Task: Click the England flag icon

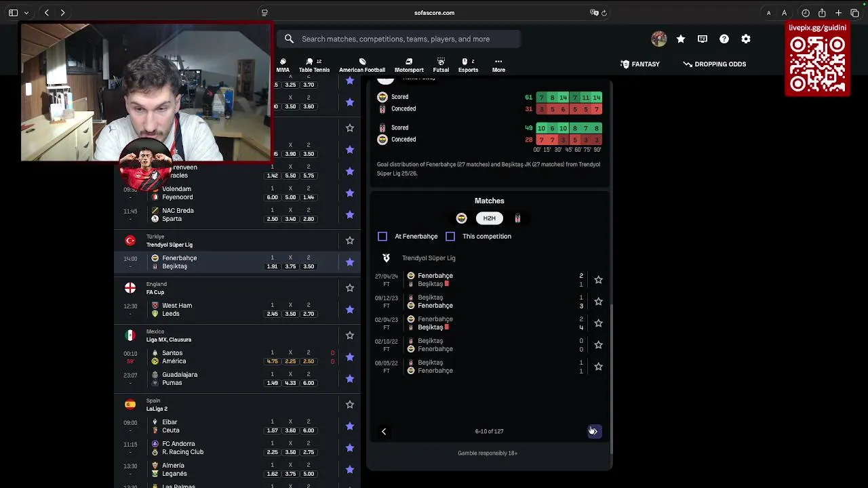Action: tap(130, 288)
